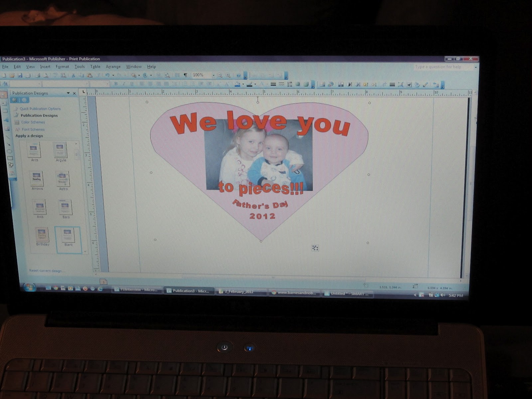The width and height of the screenshot is (532, 399).
Task: Select the Oval tool in Objects toolbar
Action: tap(10, 151)
